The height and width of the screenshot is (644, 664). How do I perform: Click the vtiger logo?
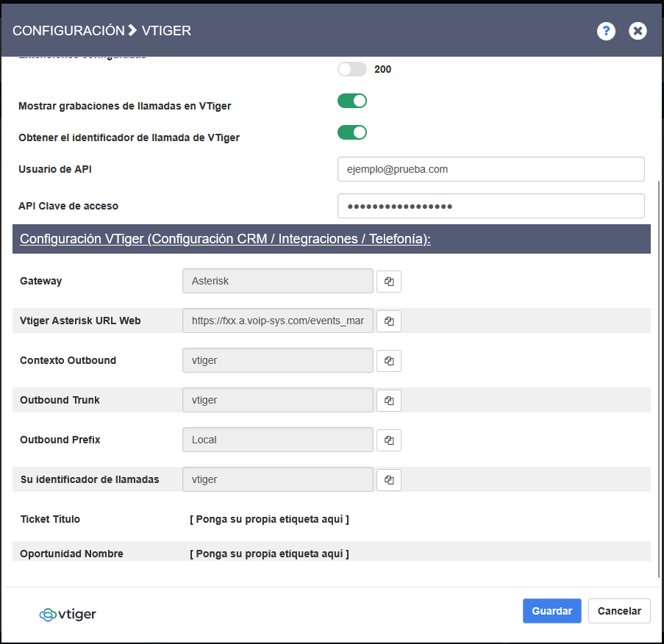[68, 614]
